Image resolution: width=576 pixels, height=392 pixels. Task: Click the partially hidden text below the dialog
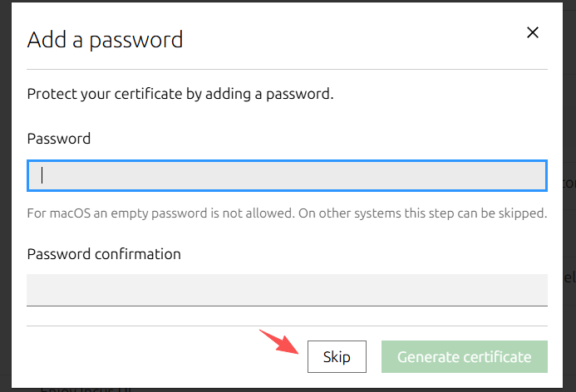coord(86,390)
